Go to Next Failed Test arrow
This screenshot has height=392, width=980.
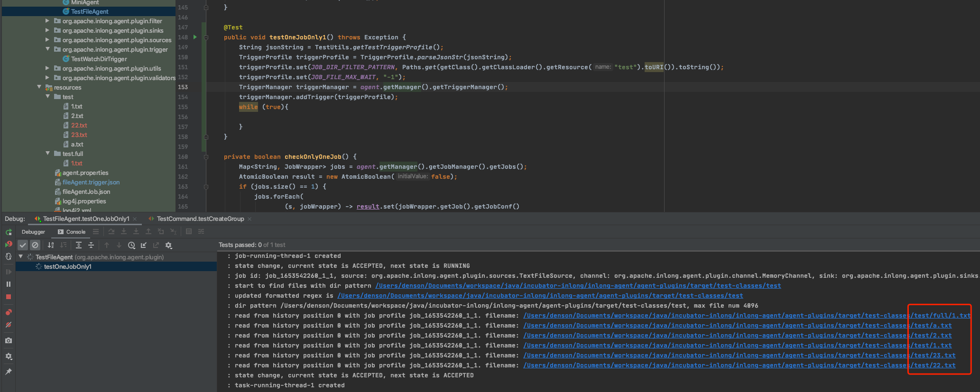click(x=119, y=245)
